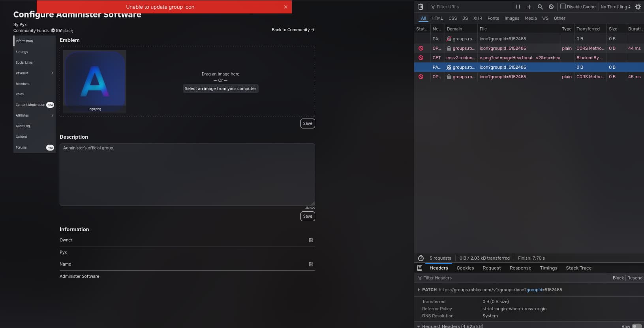The width and height of the screenshot is (644, 328).
Task: Open the Audit Log sidebar page
Action: coord(34,126)
